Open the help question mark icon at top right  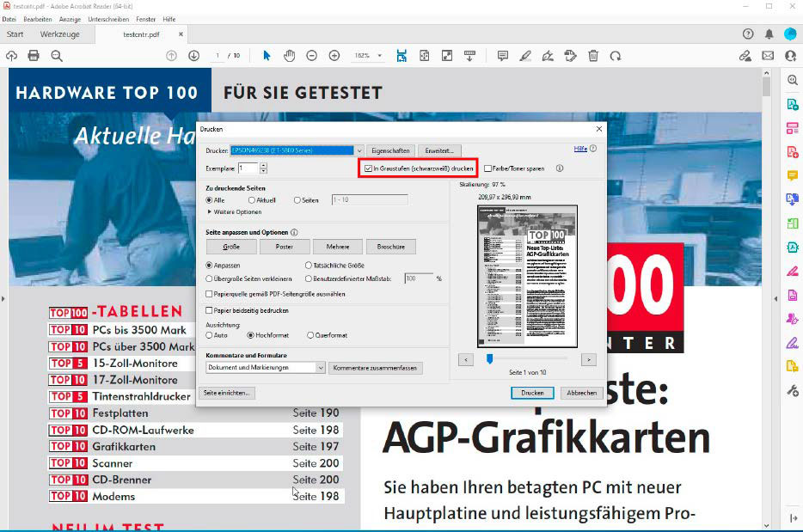(748, 34)
